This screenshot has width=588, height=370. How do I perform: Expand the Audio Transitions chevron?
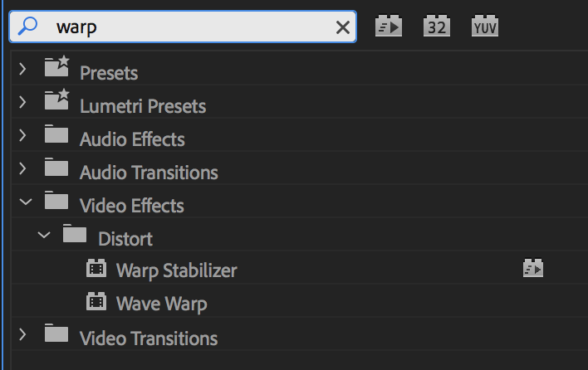[x=23, y=170]
